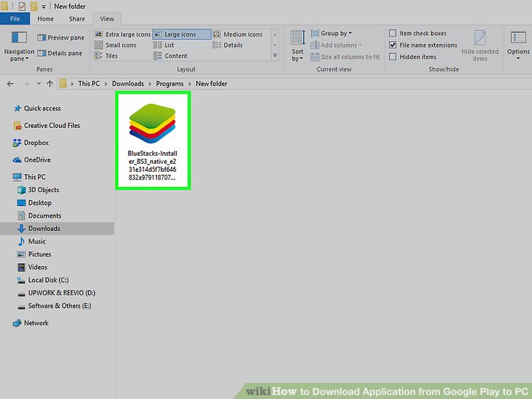Switch to Tiles layout

[106, 56]
